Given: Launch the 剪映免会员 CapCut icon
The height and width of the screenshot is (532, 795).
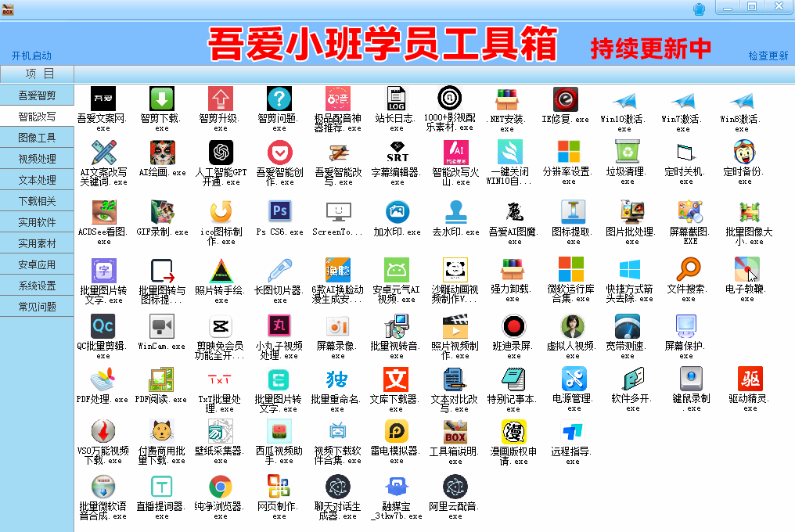Looking at the screenshot, I should coord(221,325).
